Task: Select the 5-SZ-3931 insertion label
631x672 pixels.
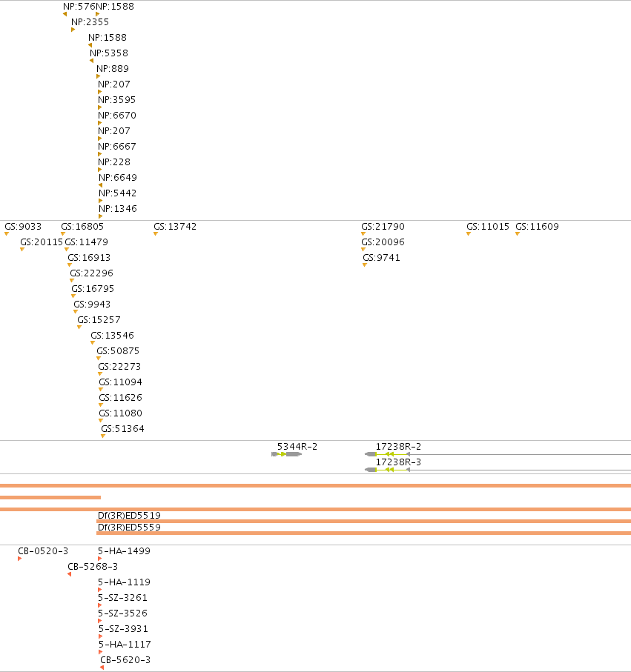Action: pos(124,629)
